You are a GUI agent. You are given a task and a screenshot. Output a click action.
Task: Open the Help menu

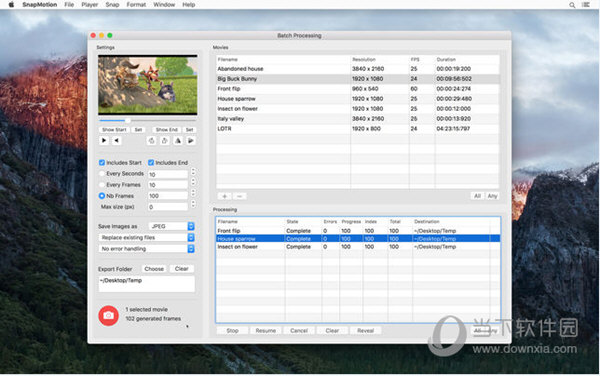pos(189,5)
